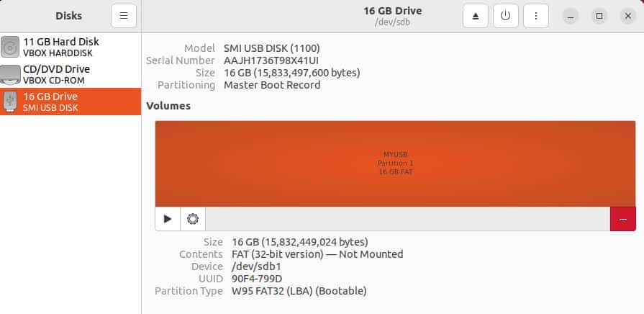
Task: Select the CD/DVD Drive entry
Action: (x=71, y=74)
